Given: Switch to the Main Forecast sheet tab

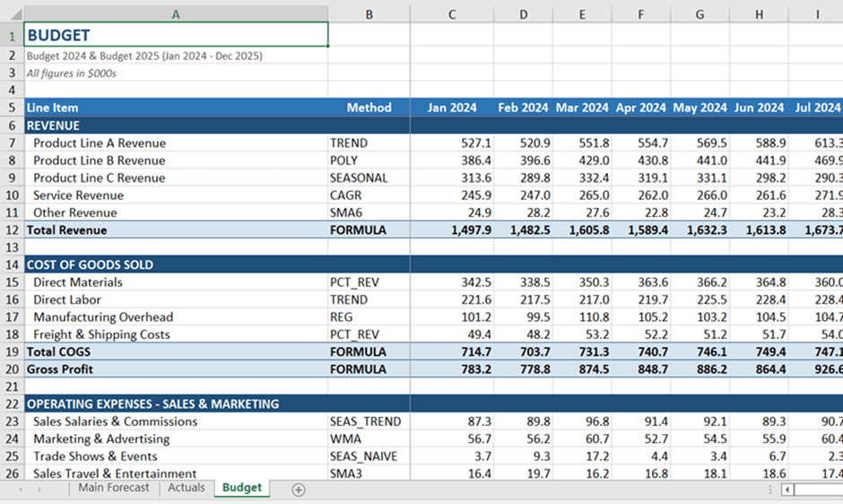Looking at the screenshot, I should pos(113,488).
